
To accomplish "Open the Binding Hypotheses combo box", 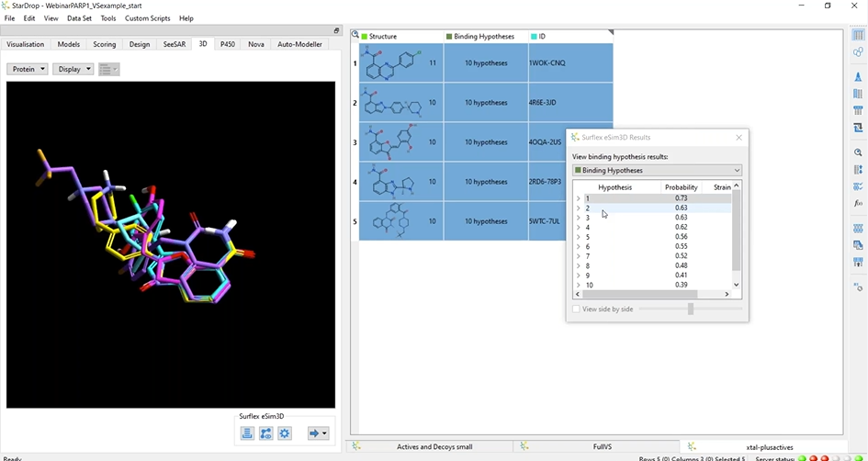I will (656, 170).
